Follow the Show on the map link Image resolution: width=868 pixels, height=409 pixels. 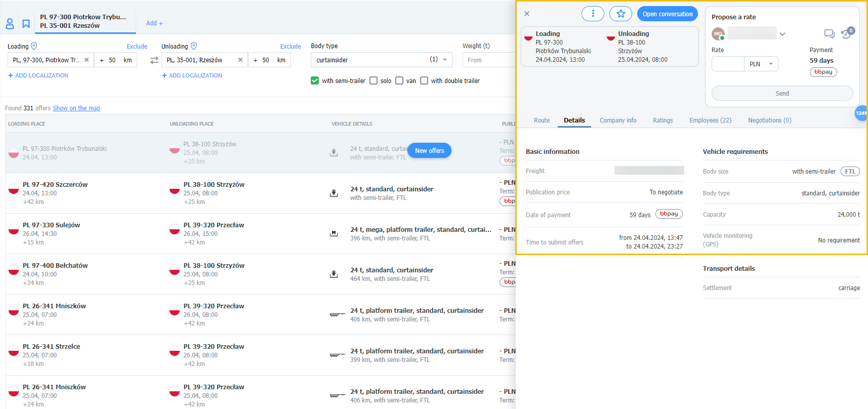[x=76, y=108]
